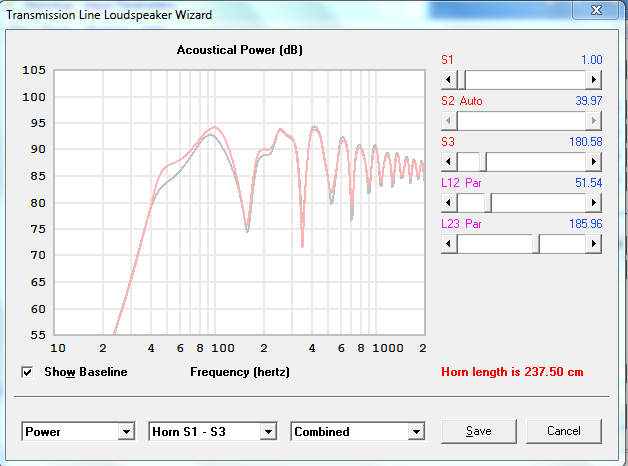Click the S1 slider left arrow
Viewport: 628px width, 466px height.
(449, 80)
